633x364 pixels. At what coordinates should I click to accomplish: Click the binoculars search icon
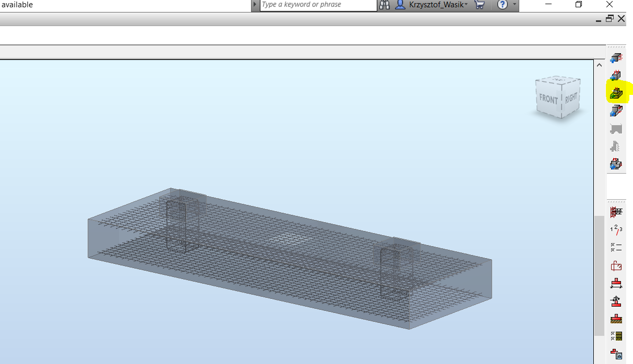[385, 5]
